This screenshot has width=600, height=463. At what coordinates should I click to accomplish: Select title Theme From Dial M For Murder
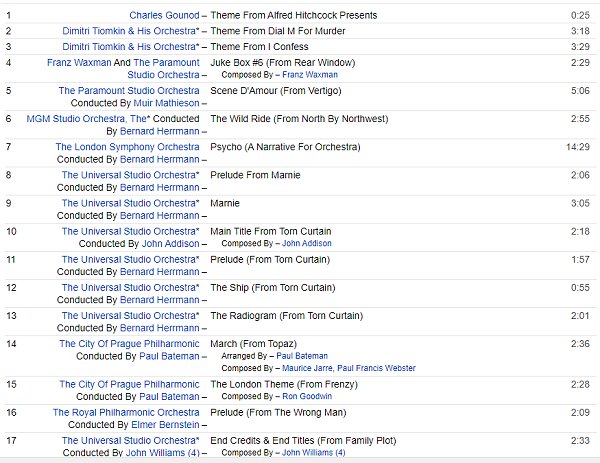tap(278, 31)
